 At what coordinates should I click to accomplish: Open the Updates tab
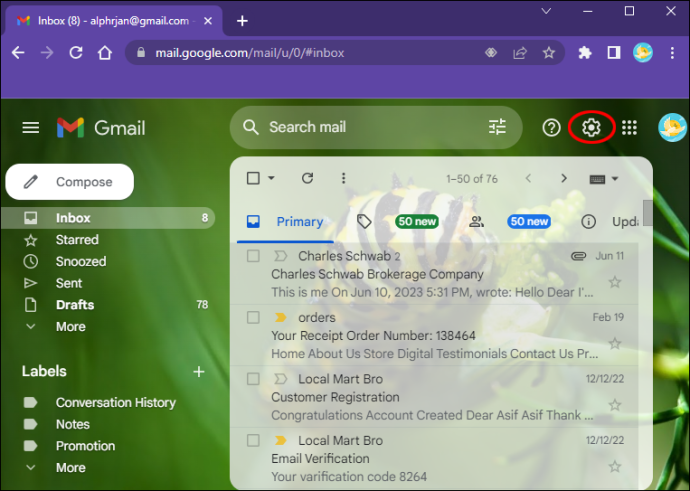[609, 221]
